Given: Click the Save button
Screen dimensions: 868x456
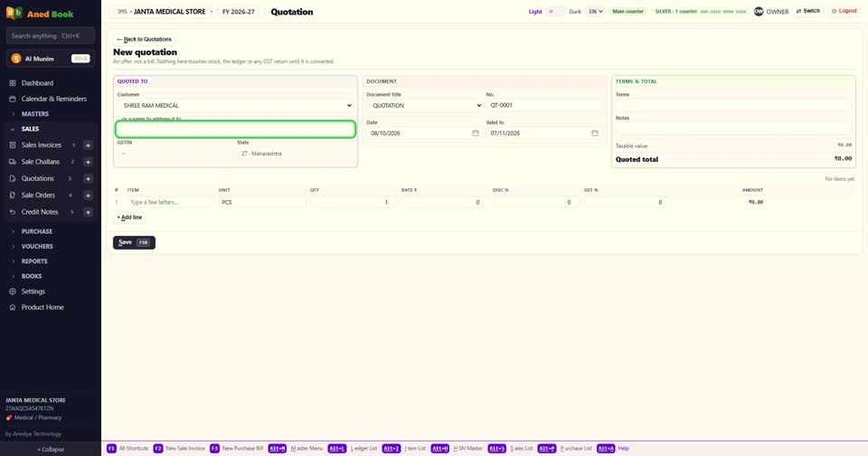Looking at the screenshot, I should point(134,242).
